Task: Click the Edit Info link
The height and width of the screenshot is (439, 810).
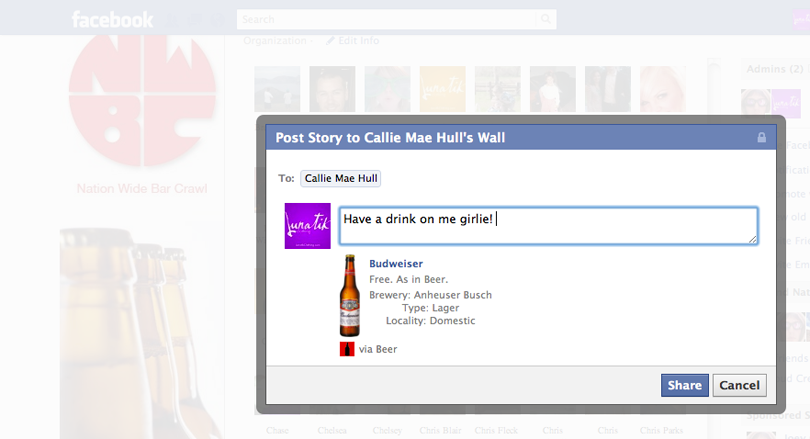Action: (359, 40)
